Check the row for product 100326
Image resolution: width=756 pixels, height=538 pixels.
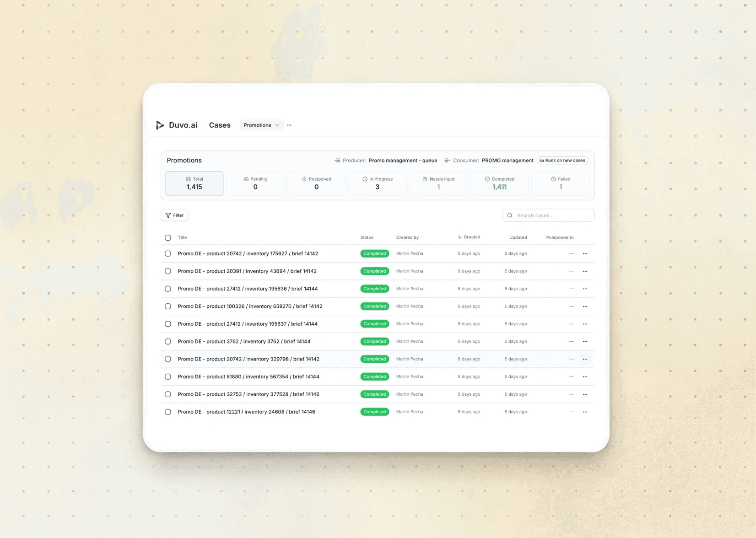point(168,307)
